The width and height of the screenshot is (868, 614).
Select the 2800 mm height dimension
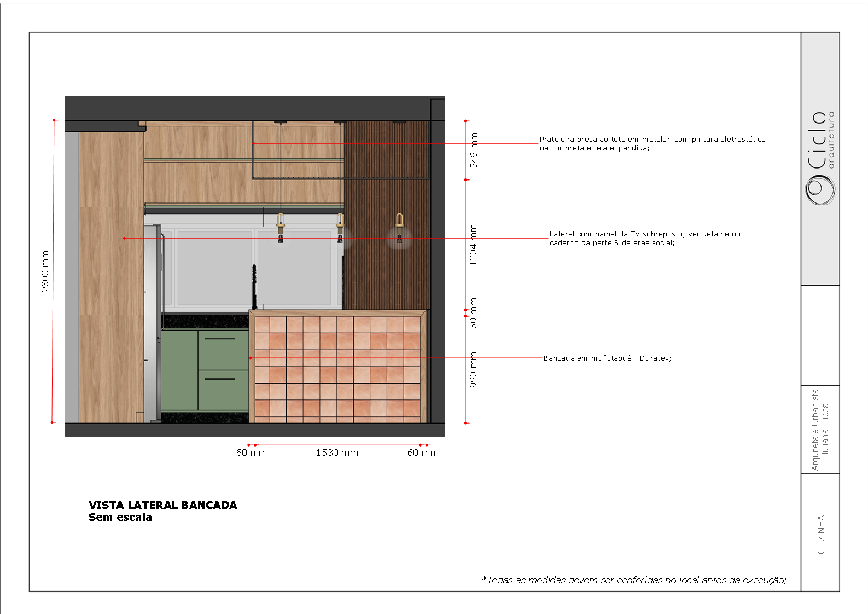45,271
